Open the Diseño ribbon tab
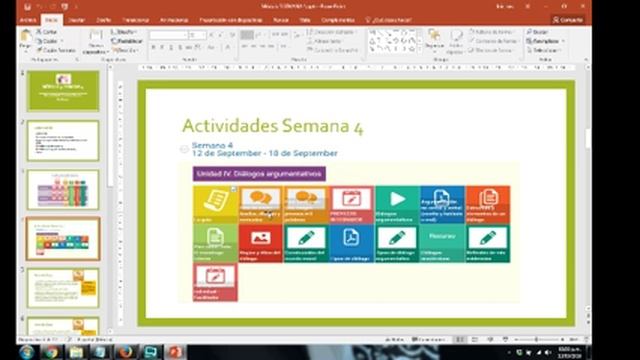This screenshot has width=640, height=360. pos(104,20)
